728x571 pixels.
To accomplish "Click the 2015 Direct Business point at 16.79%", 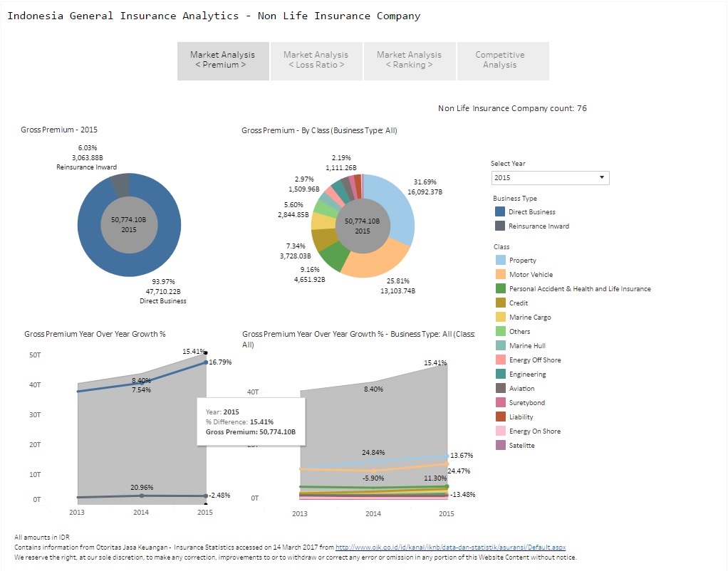I will tap(206, 362).
